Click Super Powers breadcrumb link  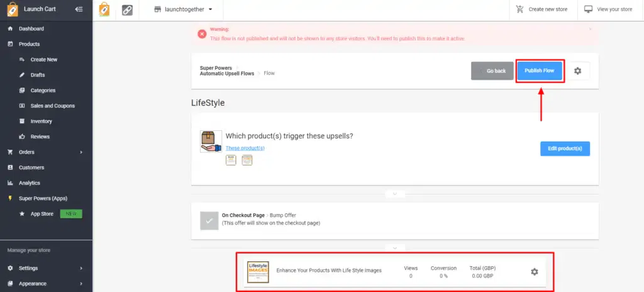(216, 68)
